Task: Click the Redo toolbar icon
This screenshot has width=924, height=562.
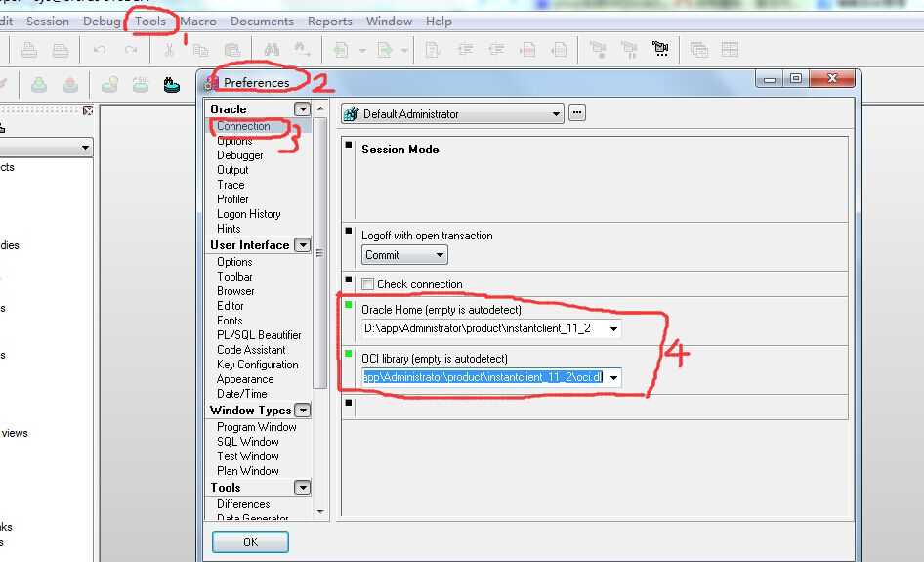Action: pyautogui.click(x=131, y=50)
